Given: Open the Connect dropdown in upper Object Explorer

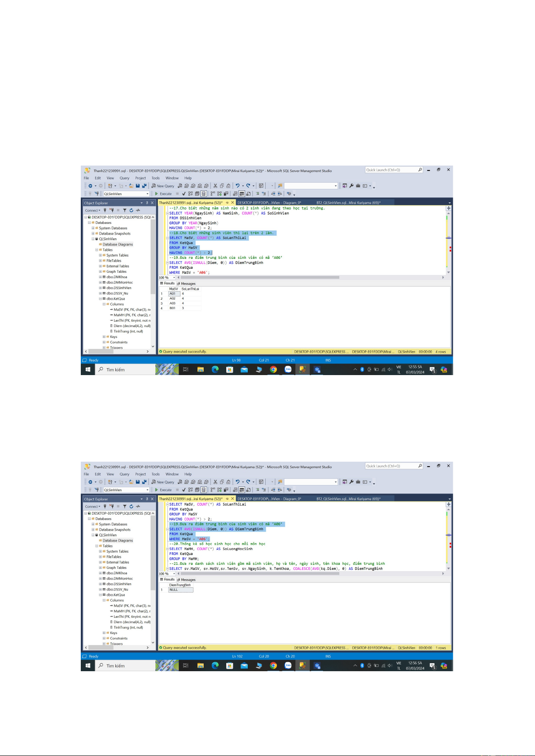Looking at the screenshot, I should point(92,210).
